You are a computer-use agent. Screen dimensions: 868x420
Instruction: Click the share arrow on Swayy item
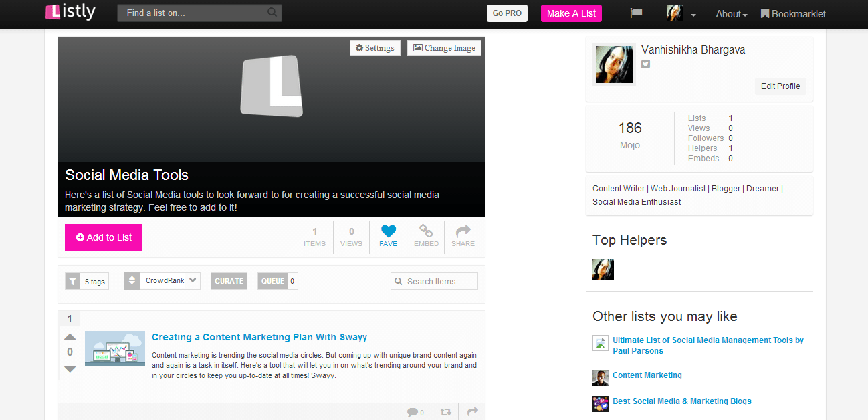click(x=472, y=411)
